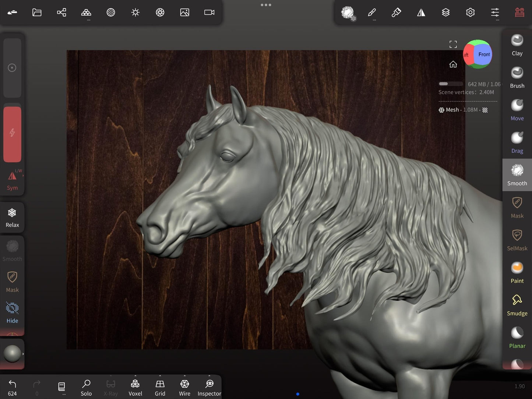Select the Smudge tool
The width and height of the screenshot is (532, 399).
pos(517,304)
